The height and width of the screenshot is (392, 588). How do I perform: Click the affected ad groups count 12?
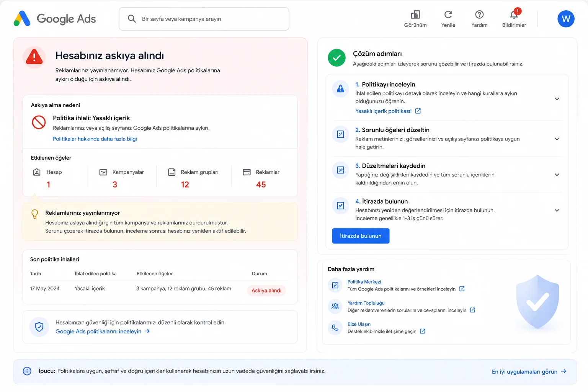coord(185,185)
